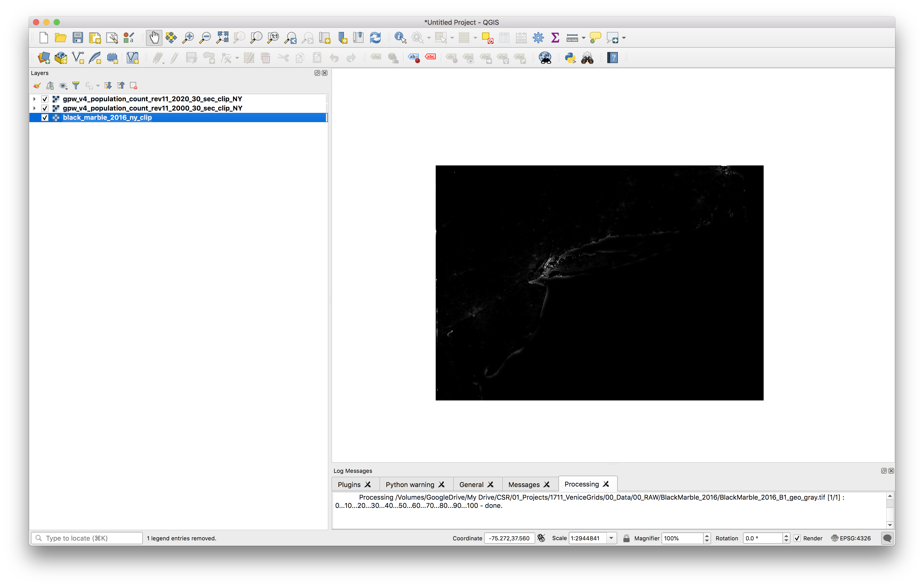
Task: Click the log messages speech bubble button
Action: pyautogui.click(x=887, y=538)
